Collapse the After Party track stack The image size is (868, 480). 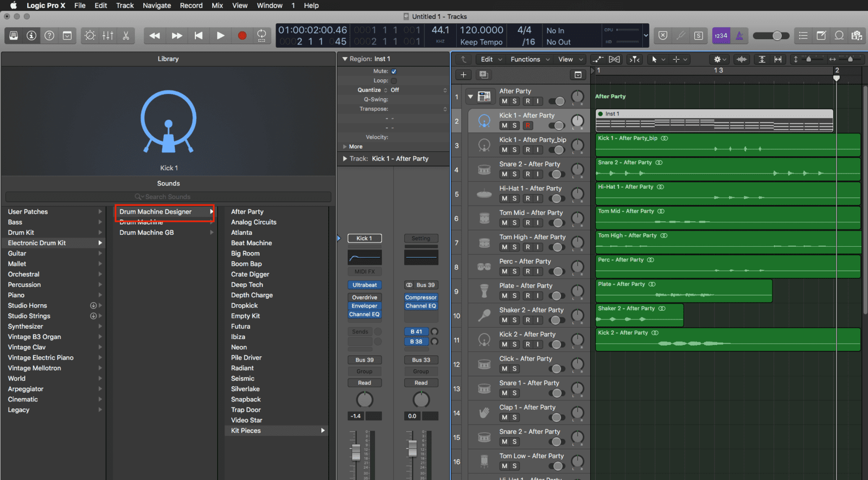coord(470,97)
